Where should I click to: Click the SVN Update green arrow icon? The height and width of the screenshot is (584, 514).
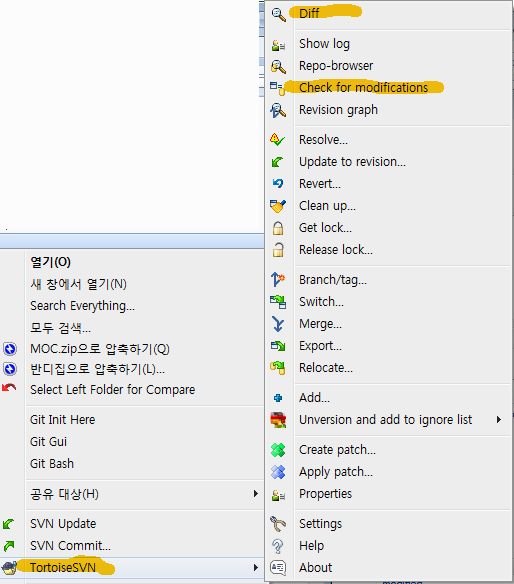click(9, 524)
